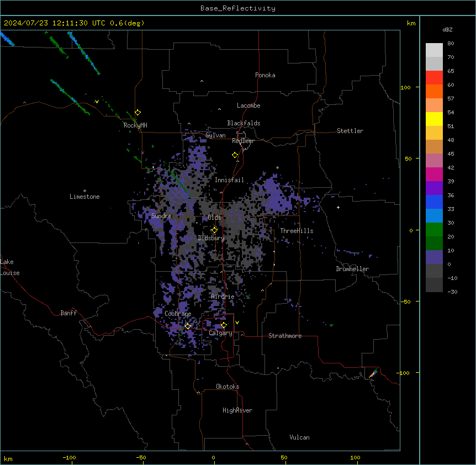Select the Ponoka city label

265,75
